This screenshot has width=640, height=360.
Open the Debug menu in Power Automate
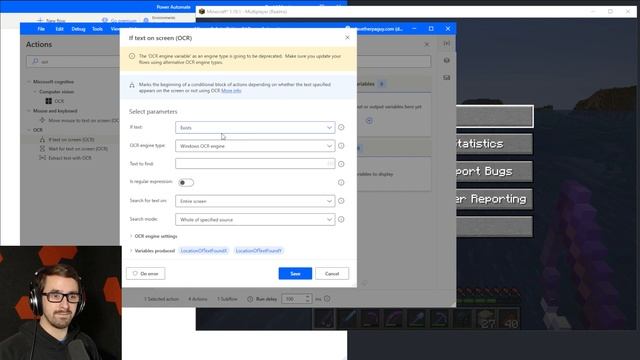tap(78, 29)
